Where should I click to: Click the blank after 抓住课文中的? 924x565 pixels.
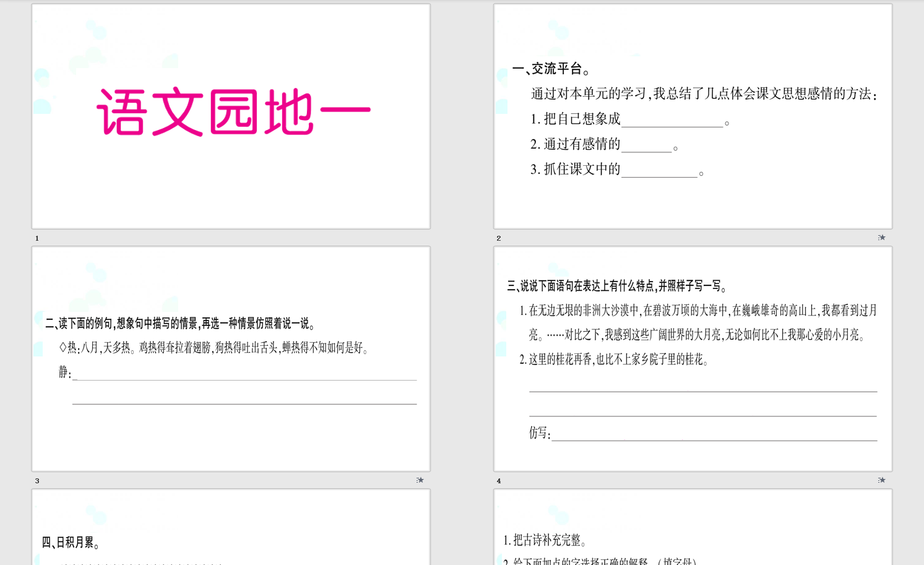[659, 171]
